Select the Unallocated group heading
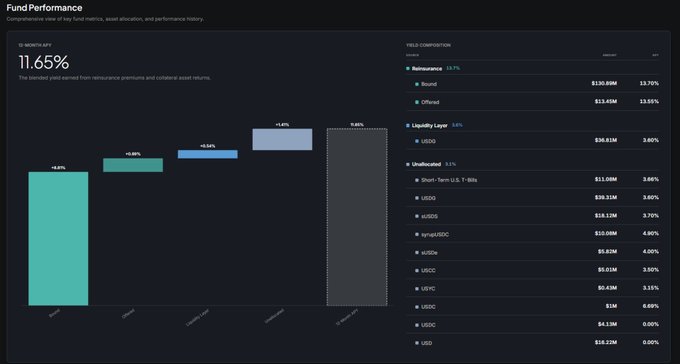Screen dimensions: 680x364 [426, 164]
